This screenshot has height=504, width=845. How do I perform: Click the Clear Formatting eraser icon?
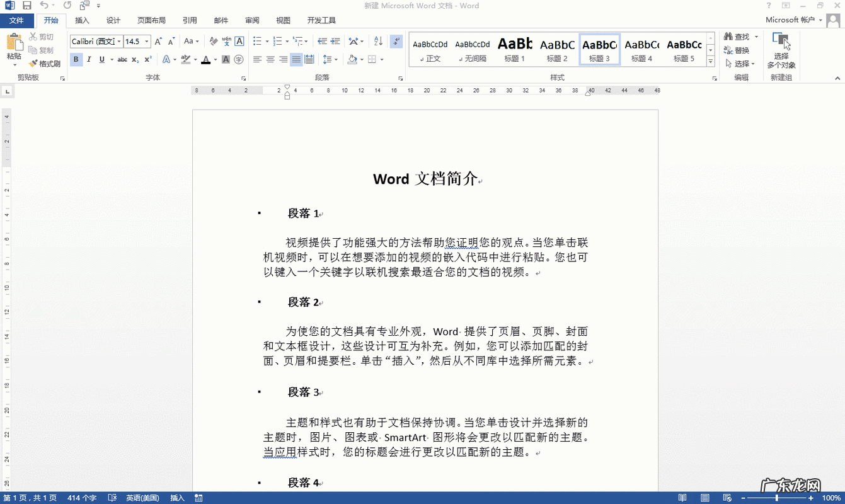213,42
